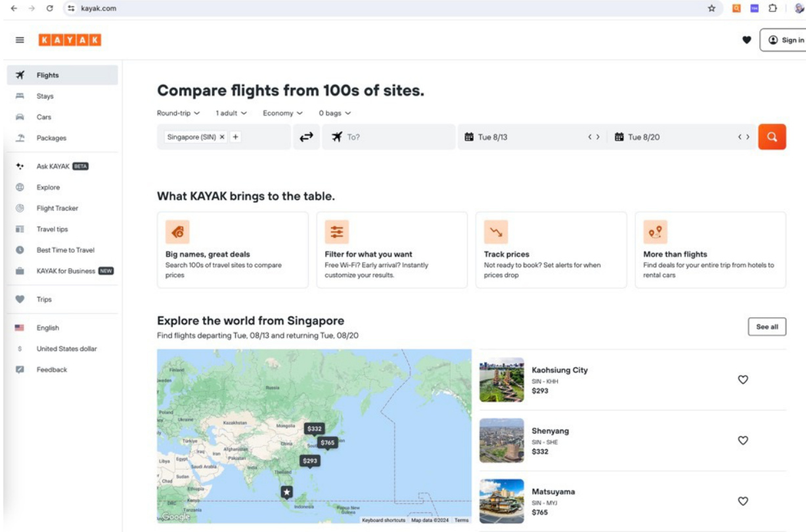Go to next return date
The width and height of the screenshot is (806, 532).
pos(748,137)
